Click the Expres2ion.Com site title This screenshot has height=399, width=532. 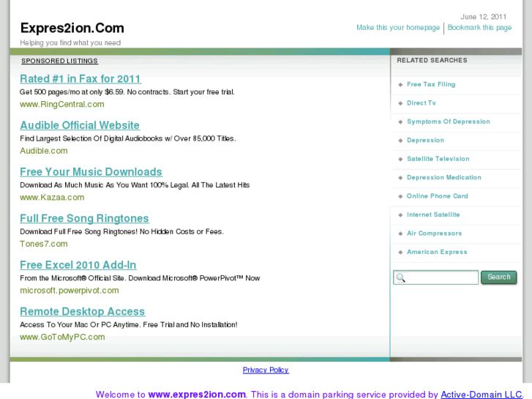pos(72,28)
